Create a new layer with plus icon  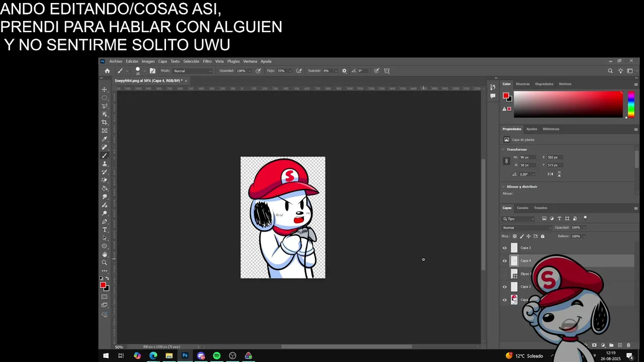point(620,345)
